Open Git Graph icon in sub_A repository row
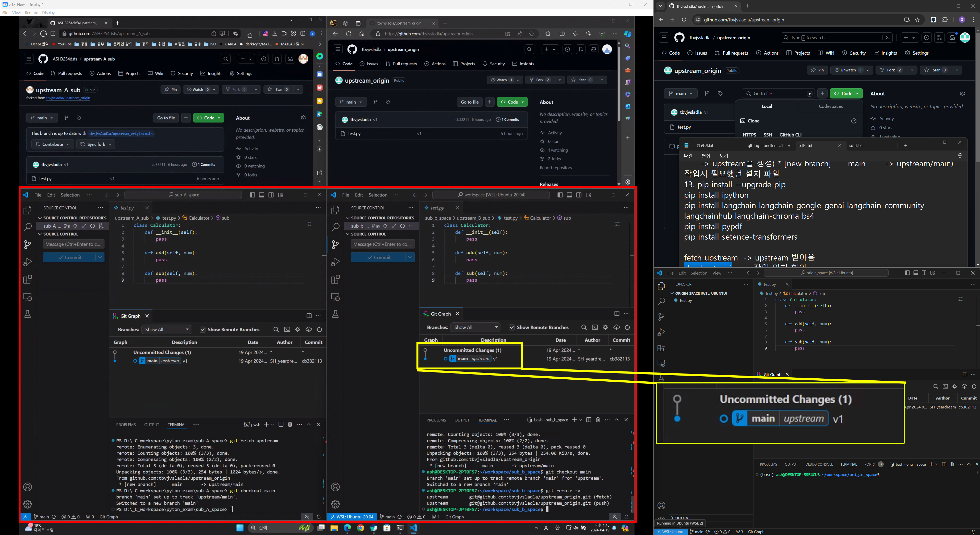The height and width of the screenshot is (535, 980). tap(101, 226)
